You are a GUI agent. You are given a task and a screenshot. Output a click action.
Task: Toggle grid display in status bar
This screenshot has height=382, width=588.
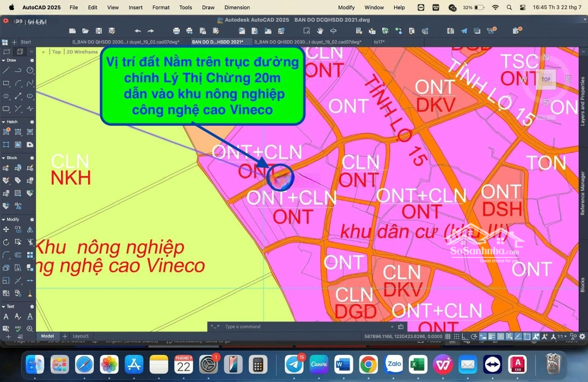pyautogui.click(x=448, y=337)
